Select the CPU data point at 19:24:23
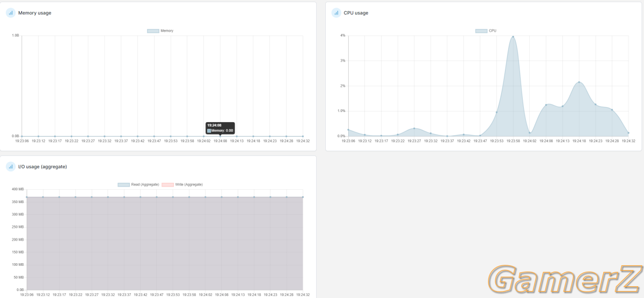 [x=595, y=105]
